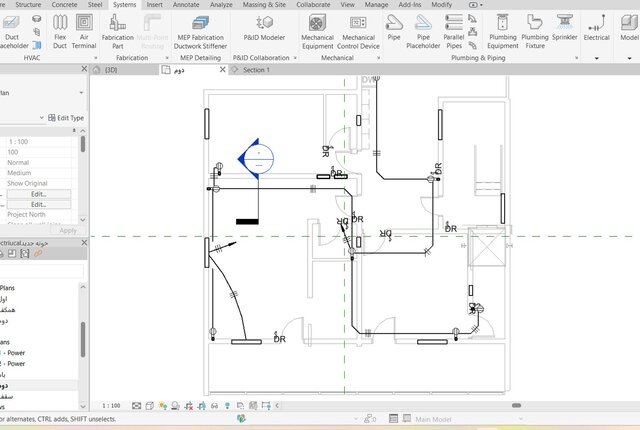This screenshot has width=640, height=430.
Task: Toggle Shadows in view control bar
Action: click(176, 406)
